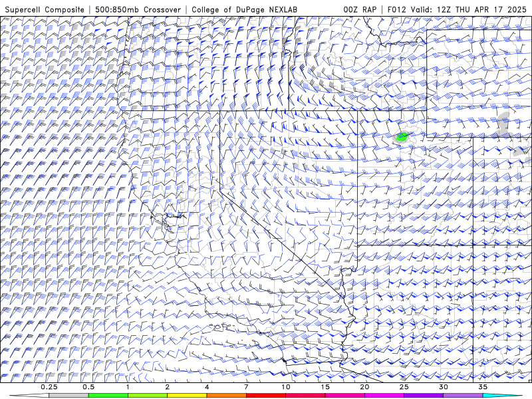Click the "0.5" legend value
Screen dimensions: 532x399
(88, 387)
